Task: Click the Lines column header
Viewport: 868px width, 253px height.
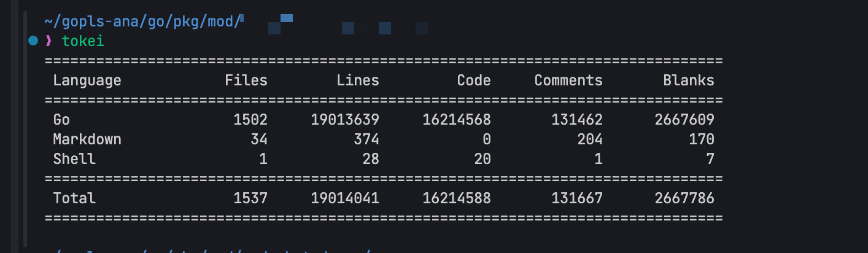Action: [x=358, y=80]
